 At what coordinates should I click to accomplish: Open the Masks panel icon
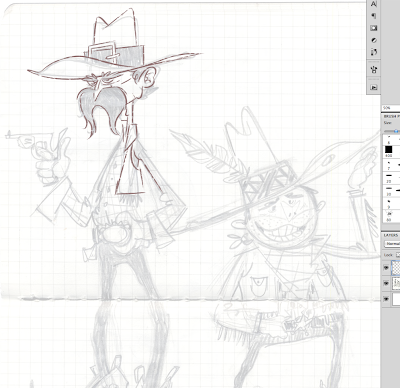coord(374,28)
